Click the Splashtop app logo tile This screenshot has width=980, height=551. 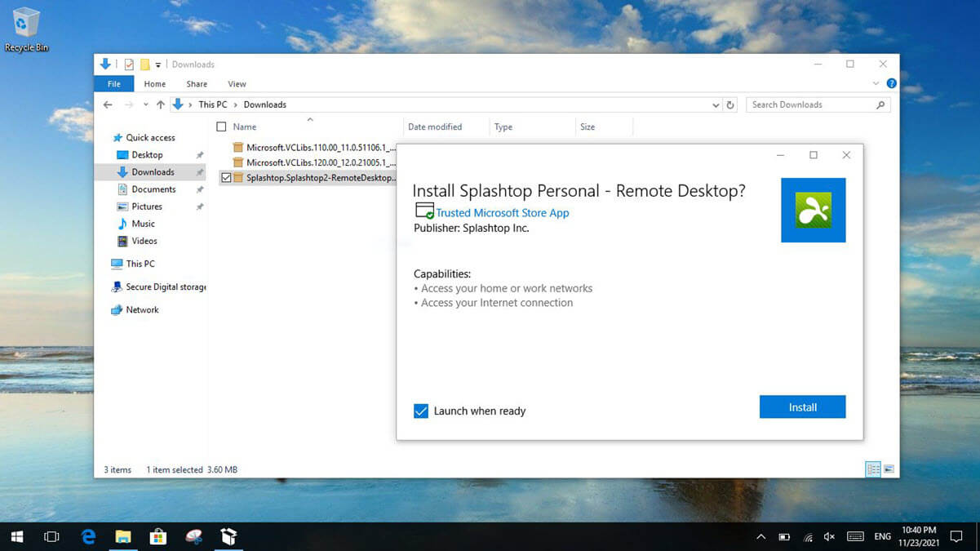[813, 210]
